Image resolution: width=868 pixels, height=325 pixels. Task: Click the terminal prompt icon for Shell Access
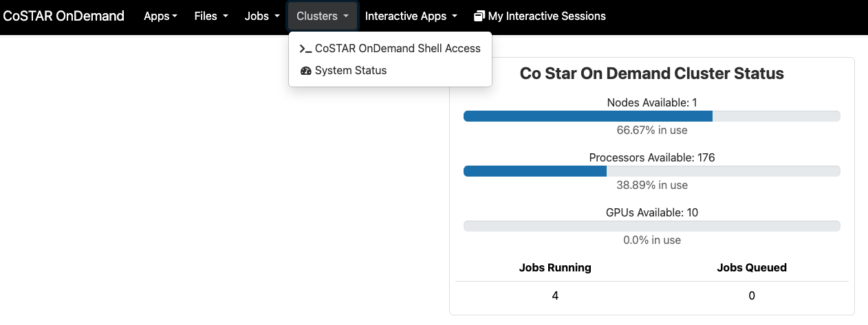[x=306, y=49]
